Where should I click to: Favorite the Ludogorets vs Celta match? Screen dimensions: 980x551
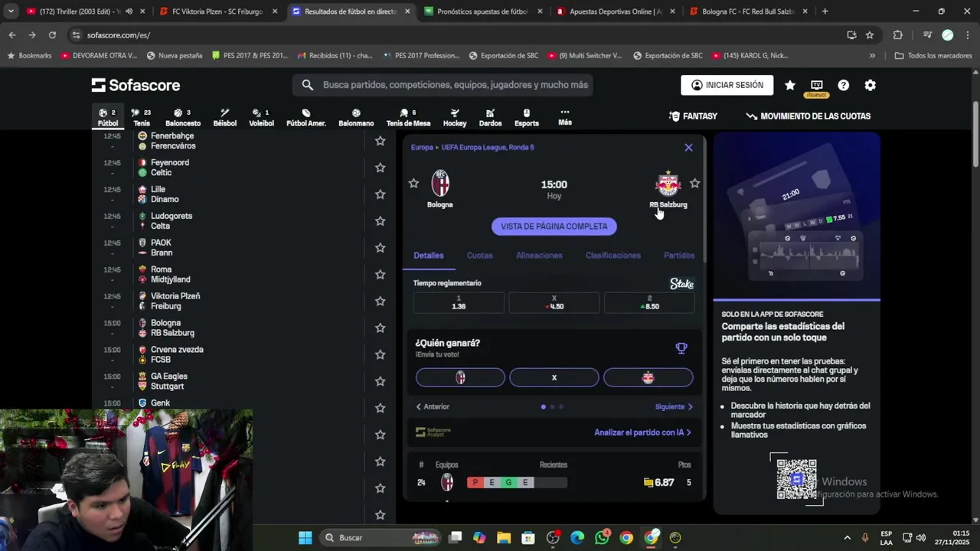[380, 221]
